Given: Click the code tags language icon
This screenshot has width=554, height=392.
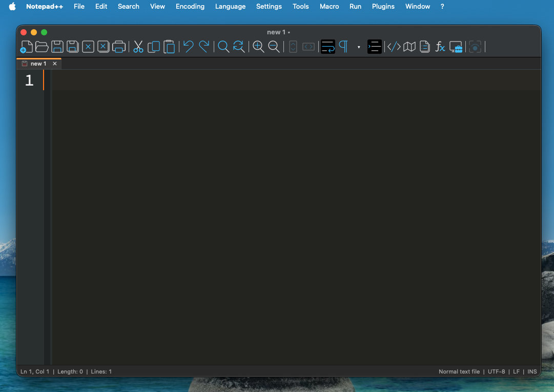Looking at the screenshot, I should [394, 47].
